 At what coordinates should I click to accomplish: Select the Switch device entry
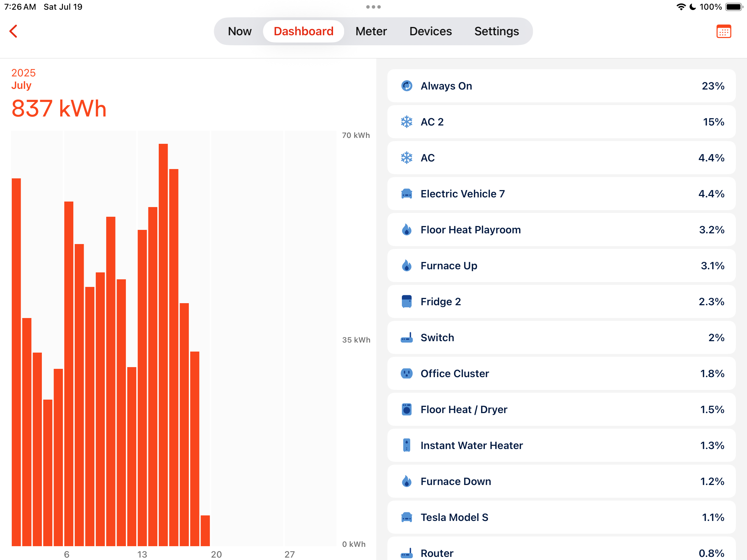pos(561,337)
